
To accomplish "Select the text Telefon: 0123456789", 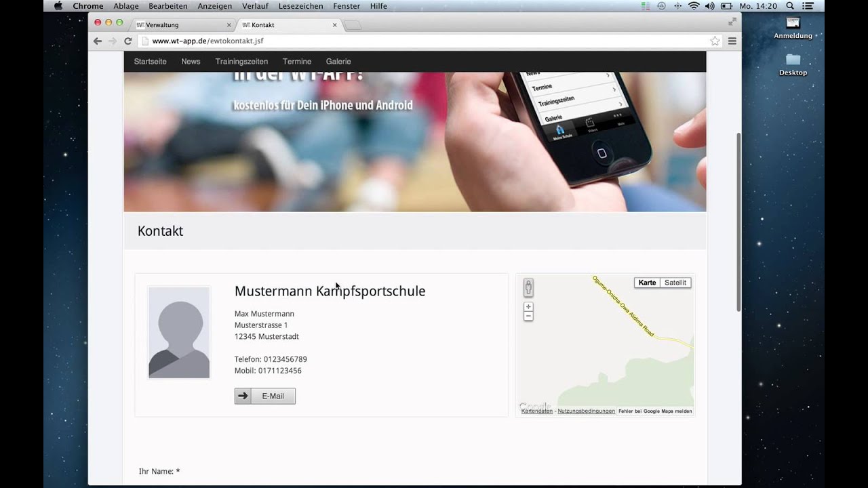I will [271, 359].
